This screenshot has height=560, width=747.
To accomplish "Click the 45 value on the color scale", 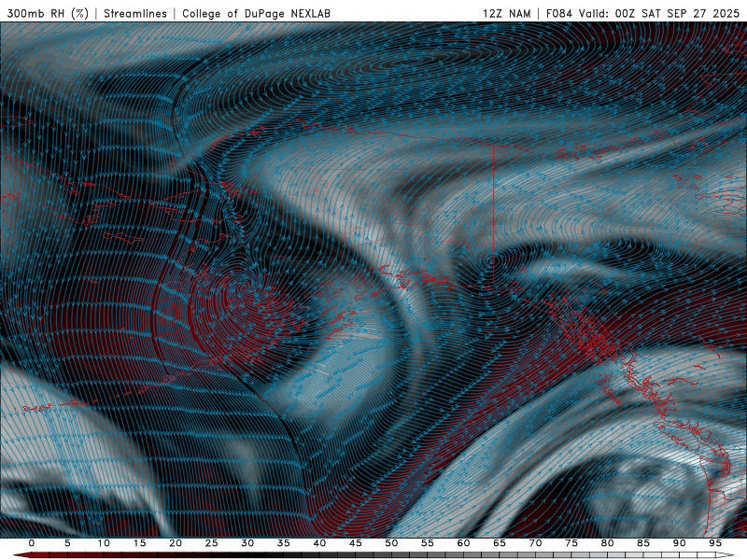I will [x=356, y=543].
